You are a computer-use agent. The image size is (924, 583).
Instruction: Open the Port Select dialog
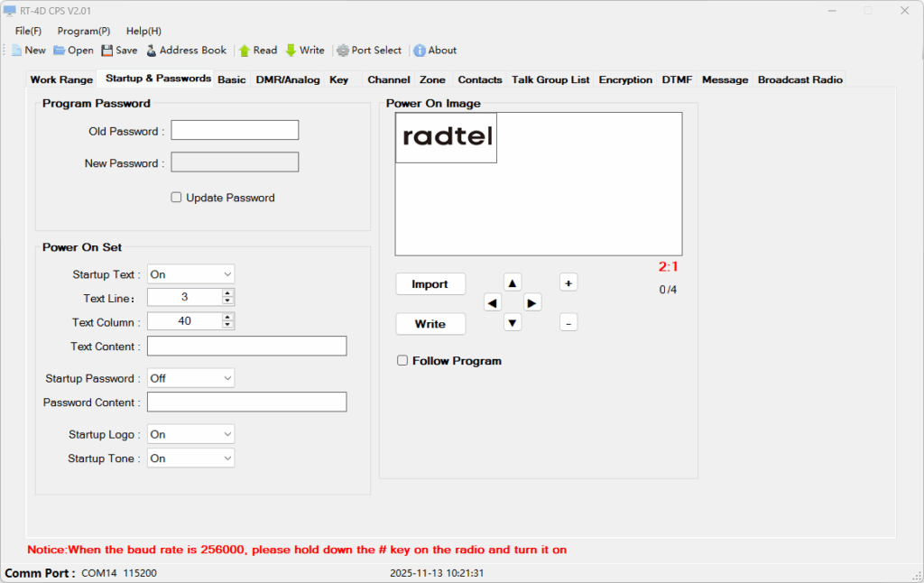tap(368, 51)
